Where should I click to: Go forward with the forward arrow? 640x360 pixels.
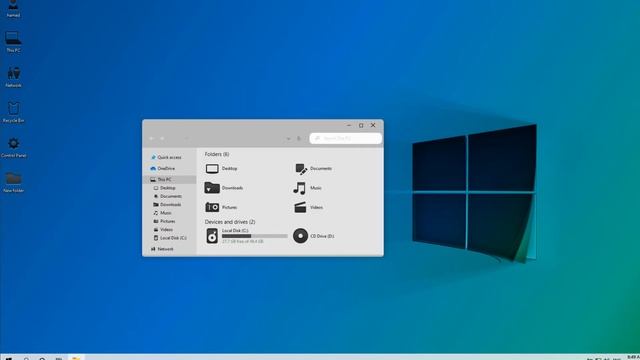pos(162,139)
